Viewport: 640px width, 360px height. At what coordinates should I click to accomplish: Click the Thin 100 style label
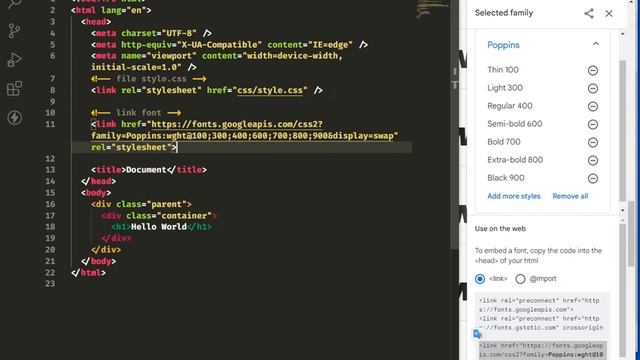click(503, 70)
